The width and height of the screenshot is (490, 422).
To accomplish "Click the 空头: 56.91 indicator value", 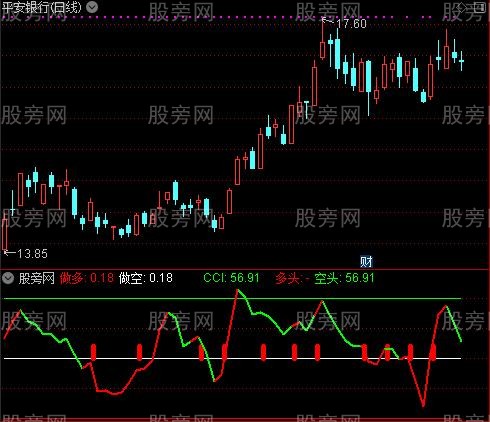I will coord(344,278).
